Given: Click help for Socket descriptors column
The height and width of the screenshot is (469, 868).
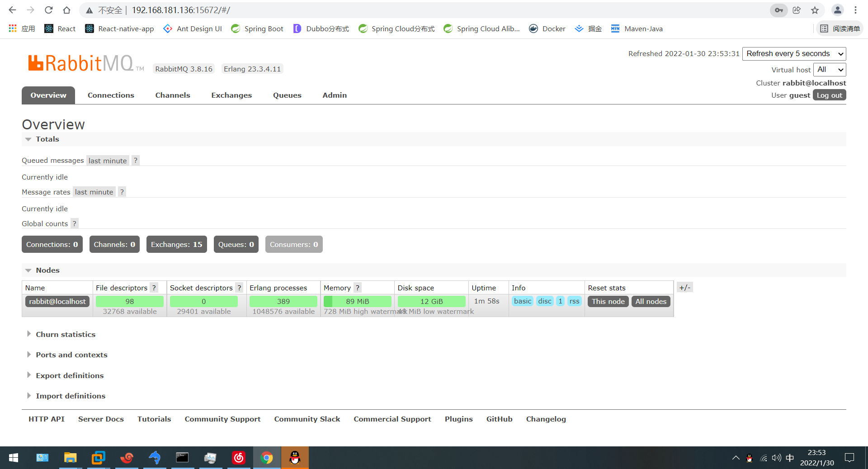Looking at the screenshot, I should point(239,288).
